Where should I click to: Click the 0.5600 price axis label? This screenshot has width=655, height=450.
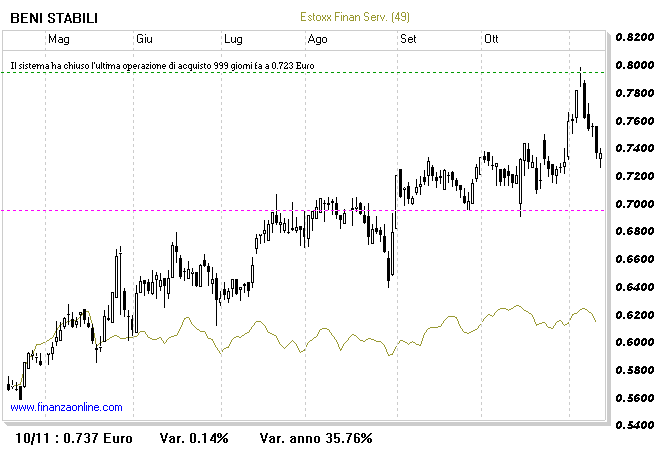click(635, 397)
